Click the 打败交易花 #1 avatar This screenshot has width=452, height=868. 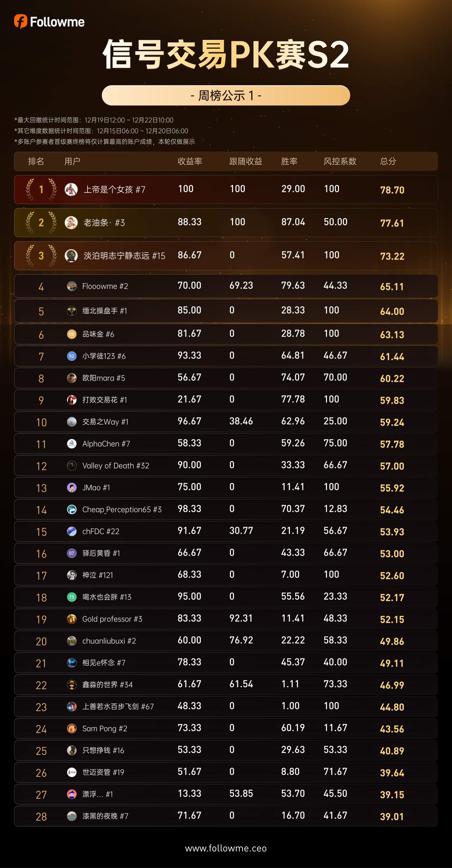72,400
